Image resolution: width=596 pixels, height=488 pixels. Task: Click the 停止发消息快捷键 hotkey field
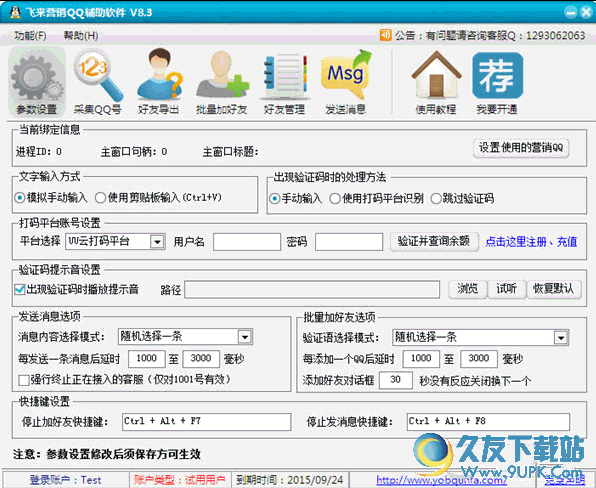(x=488, y=422)
